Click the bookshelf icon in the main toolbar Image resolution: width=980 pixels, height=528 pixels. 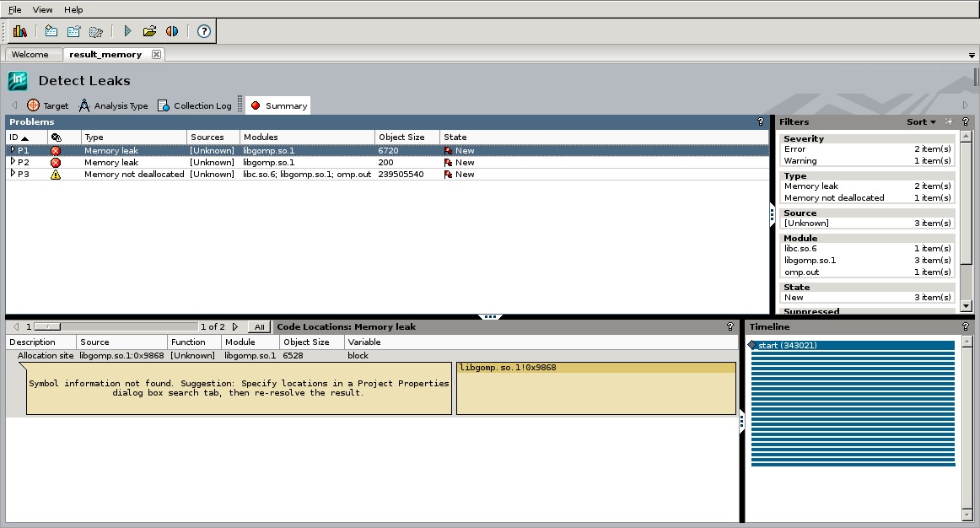click(20, 31)
